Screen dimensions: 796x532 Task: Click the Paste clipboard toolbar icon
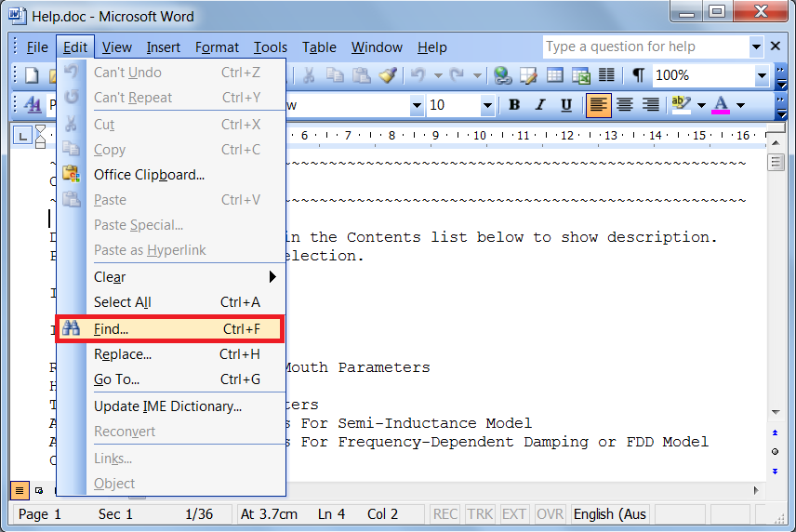[x=361, y=75]
